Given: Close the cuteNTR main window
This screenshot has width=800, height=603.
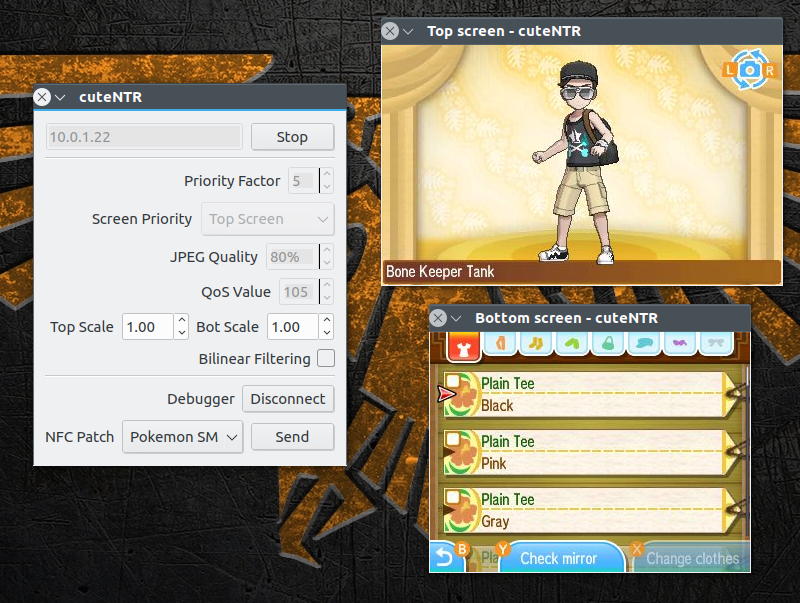Looking at the screenshot, I should click(x=42, y=97).
